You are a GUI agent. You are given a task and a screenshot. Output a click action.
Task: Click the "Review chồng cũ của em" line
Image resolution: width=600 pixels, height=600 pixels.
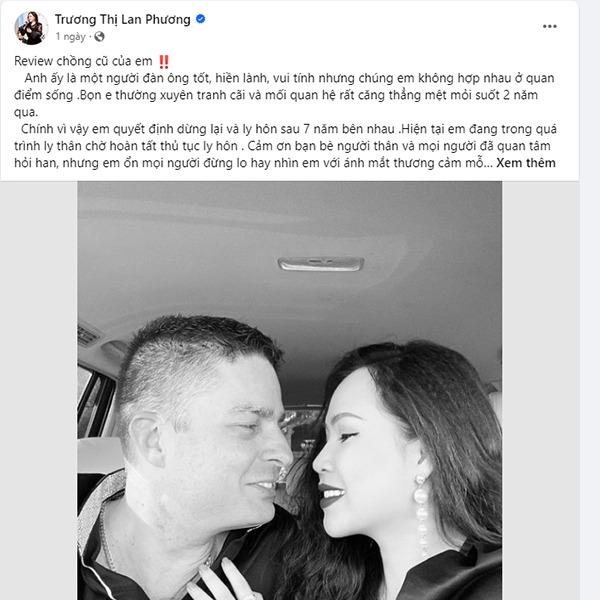click(83, 61)
